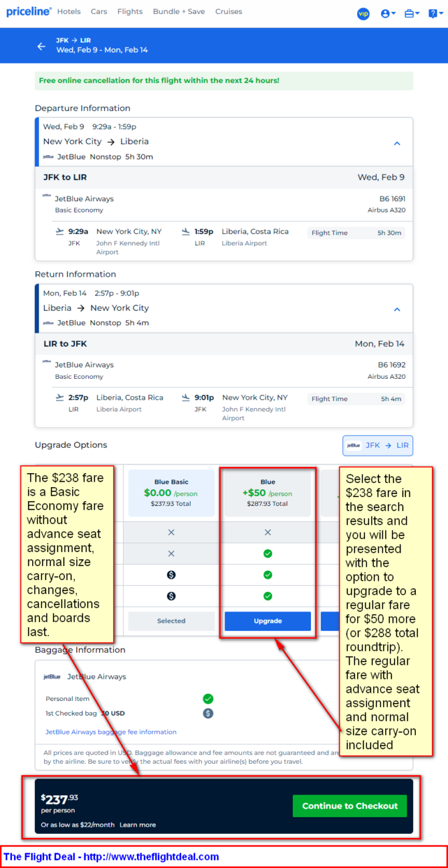The width and height of the screenshot is (448, 868).
Task: Open the help question-mark menu
Action: pyautogui.click(x=435, y=13)
